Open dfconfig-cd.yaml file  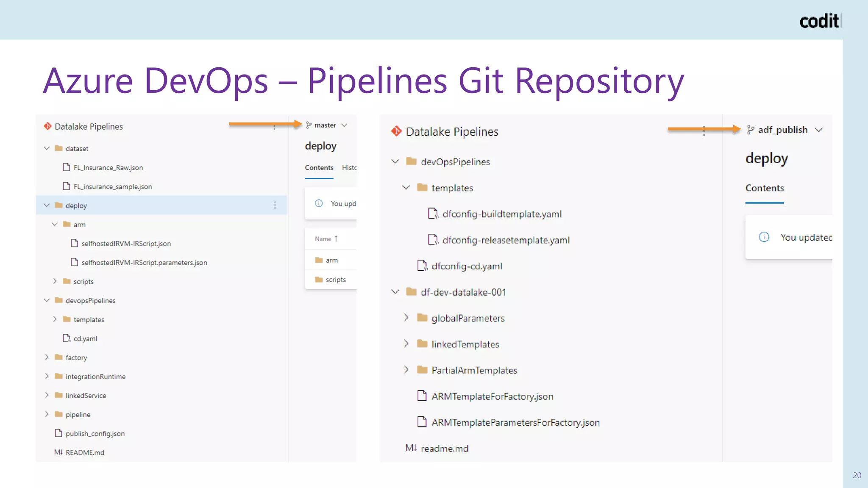point(467,266)
